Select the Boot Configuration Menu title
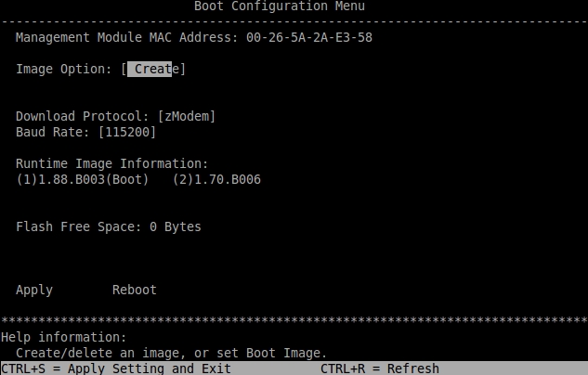 click(280, 6)
